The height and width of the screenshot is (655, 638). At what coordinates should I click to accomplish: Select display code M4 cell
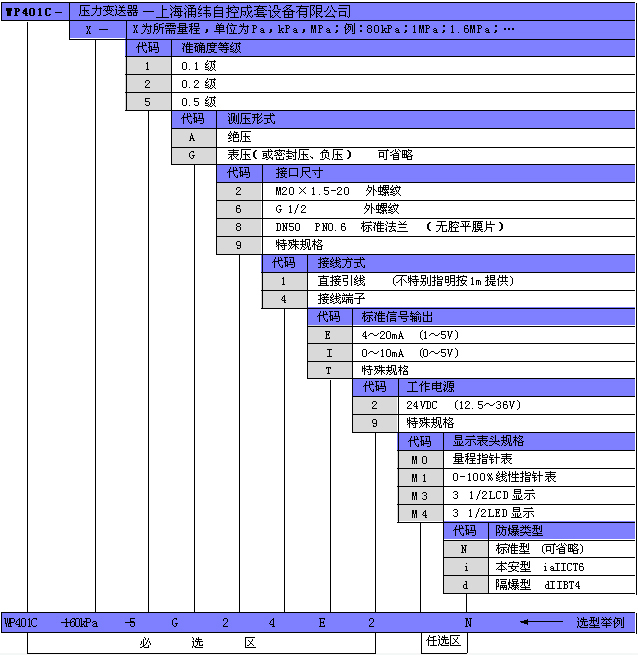click(x=420, y=514)
